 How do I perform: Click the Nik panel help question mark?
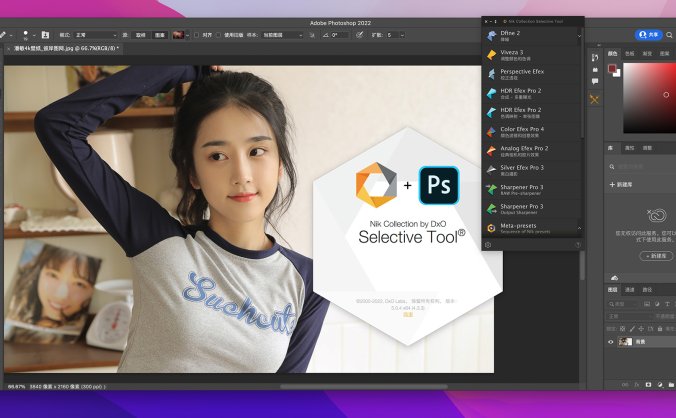pos(577,244)
